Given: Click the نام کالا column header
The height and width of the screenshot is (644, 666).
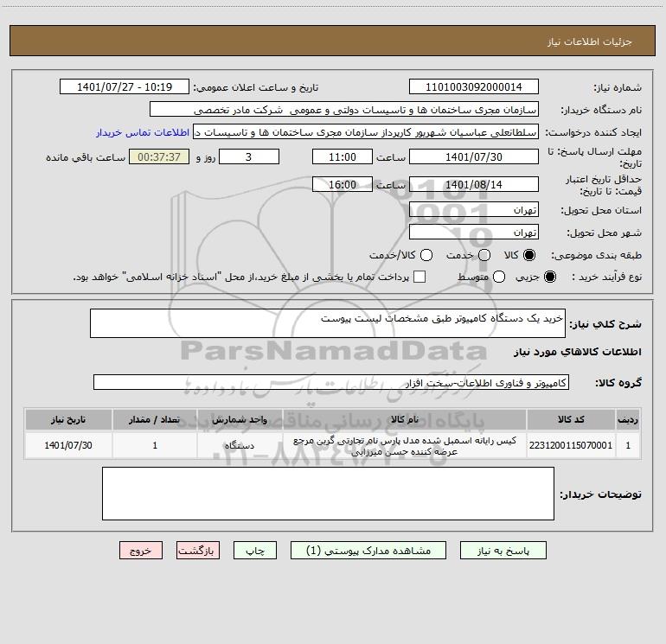Looking at the screenshot, I should tap(405, 419).
